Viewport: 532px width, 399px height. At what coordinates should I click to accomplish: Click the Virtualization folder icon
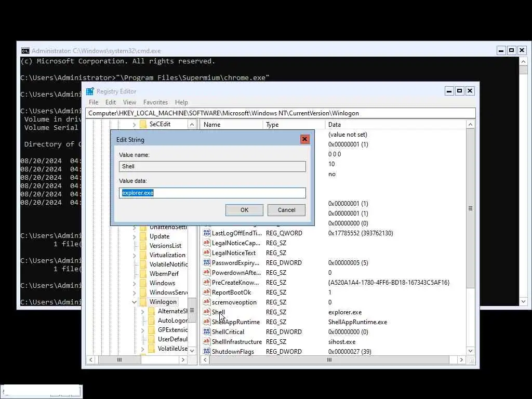(143, 255)
